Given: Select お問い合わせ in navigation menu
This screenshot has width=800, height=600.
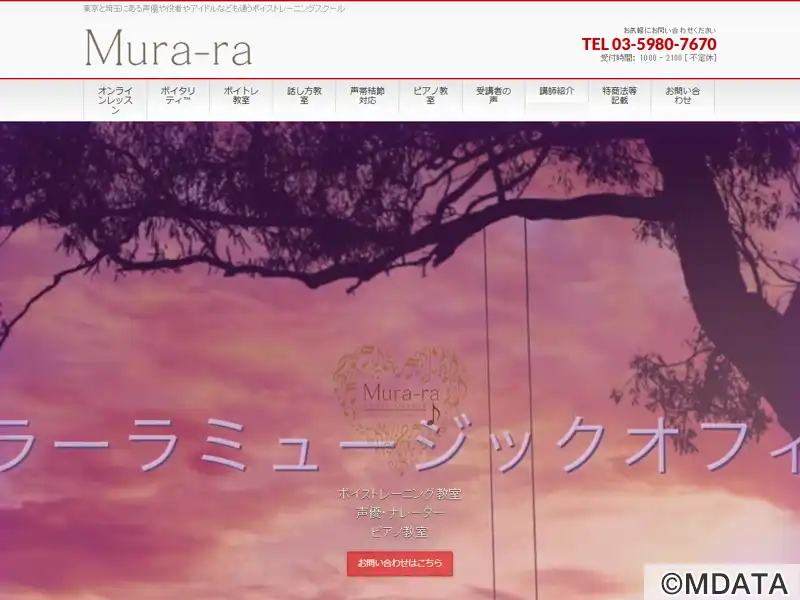Looking at the screenshot, I should click(683, 95).
